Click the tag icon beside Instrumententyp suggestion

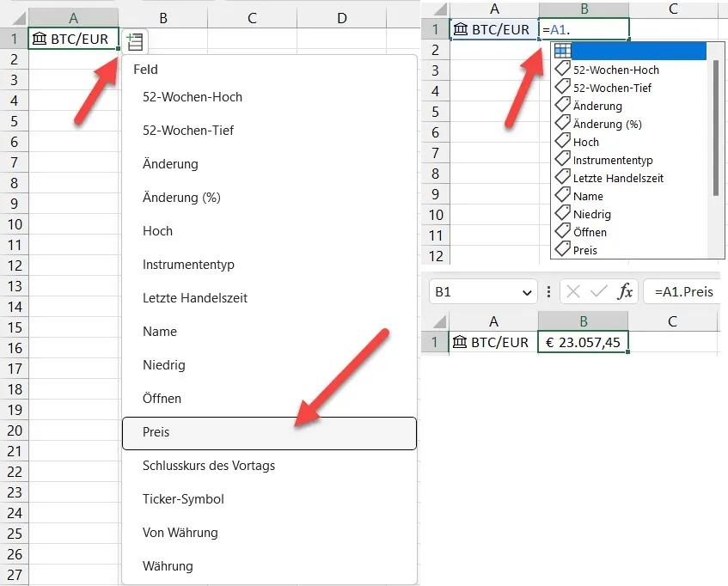point(563,160)
